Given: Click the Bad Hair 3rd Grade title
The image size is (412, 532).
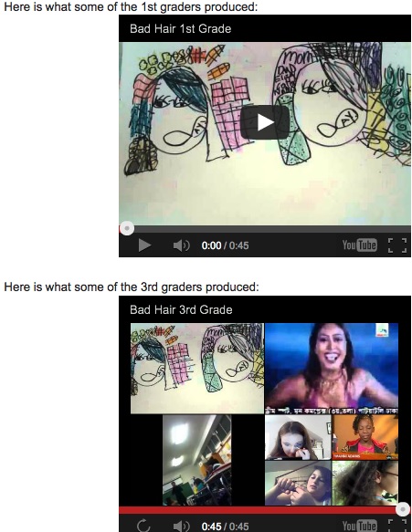Looking at the screenshot, I should (181, 309).
